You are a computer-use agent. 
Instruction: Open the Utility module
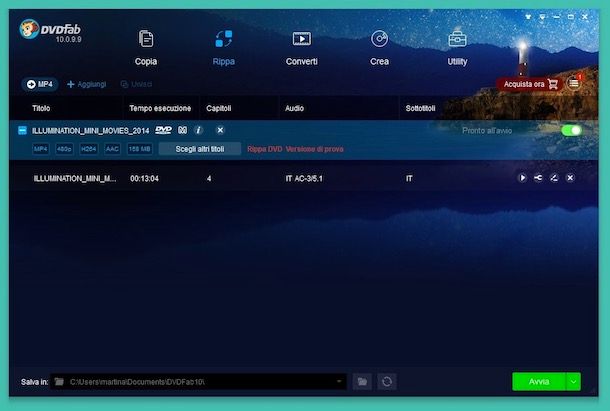[x=457, y=47]
